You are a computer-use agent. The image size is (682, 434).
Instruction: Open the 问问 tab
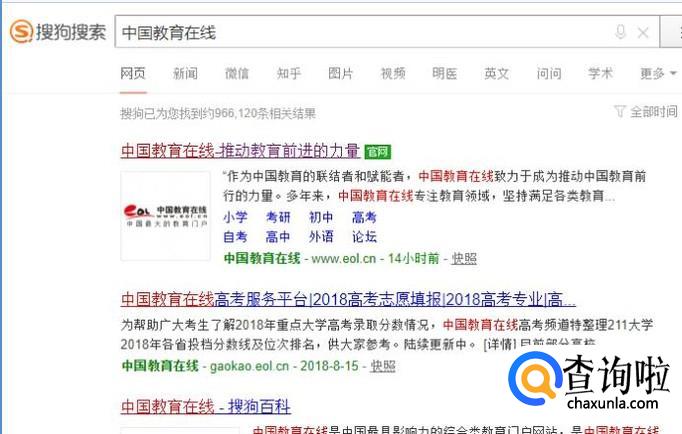pos(549,73)
